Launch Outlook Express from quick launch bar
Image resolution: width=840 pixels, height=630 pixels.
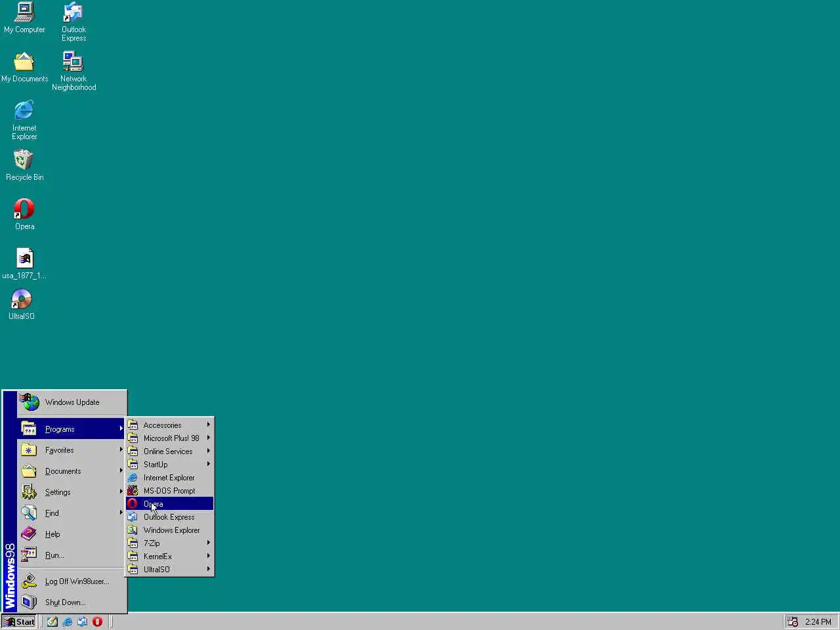pos(83,621)
